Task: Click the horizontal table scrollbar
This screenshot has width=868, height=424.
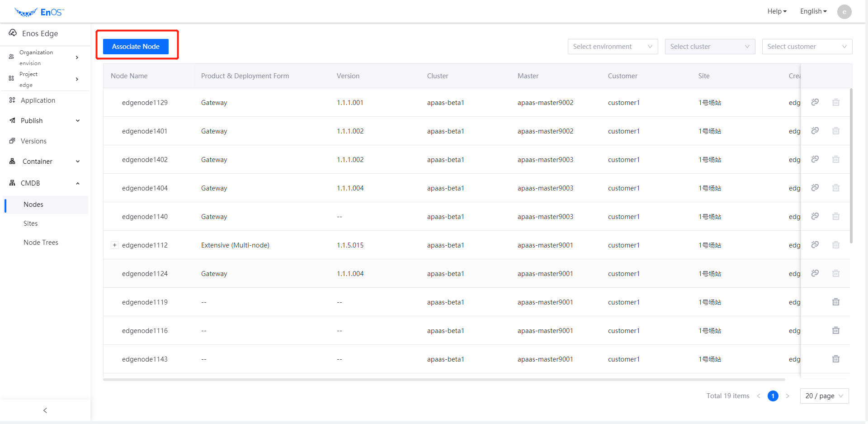Action: tap(444, 379)
